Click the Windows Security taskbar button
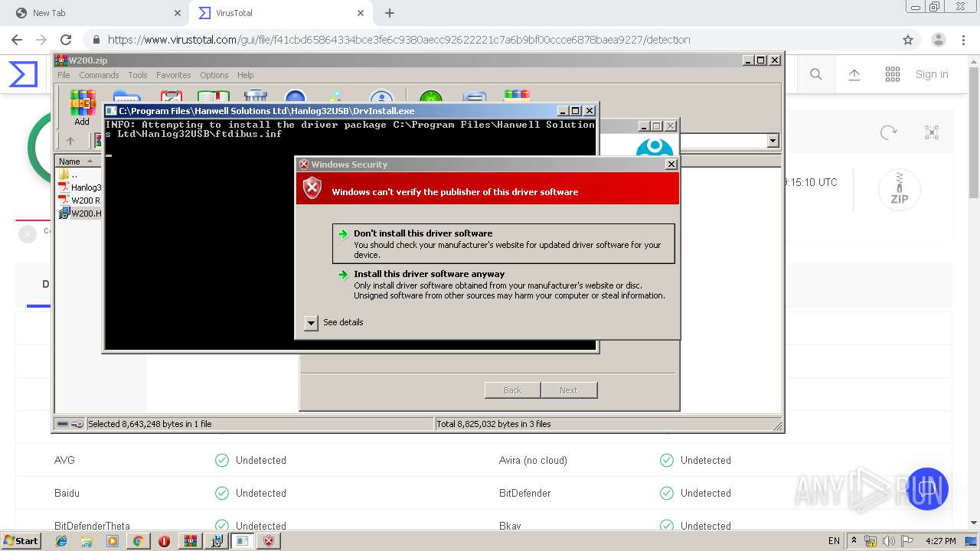Screen dimensions: 980x551 [x=269, y=541]
